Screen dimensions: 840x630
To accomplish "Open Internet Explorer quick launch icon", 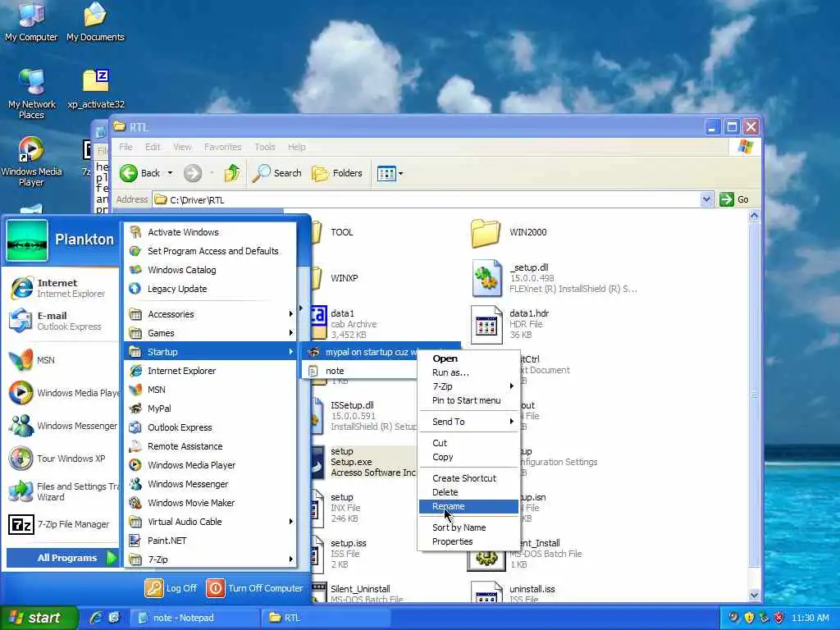I will click(96, 618).
